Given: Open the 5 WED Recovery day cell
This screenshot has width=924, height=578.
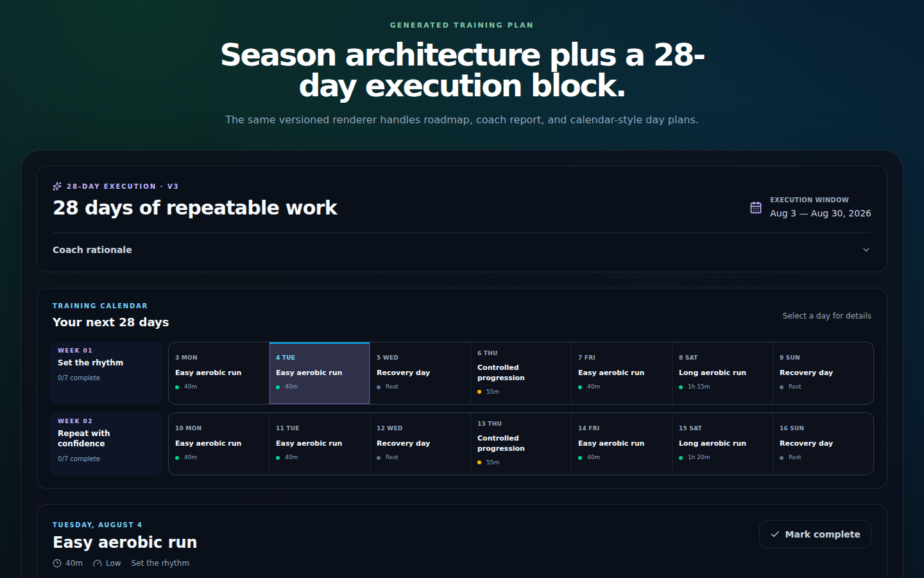Looking at the screenshot, I should tap(420, 373).
